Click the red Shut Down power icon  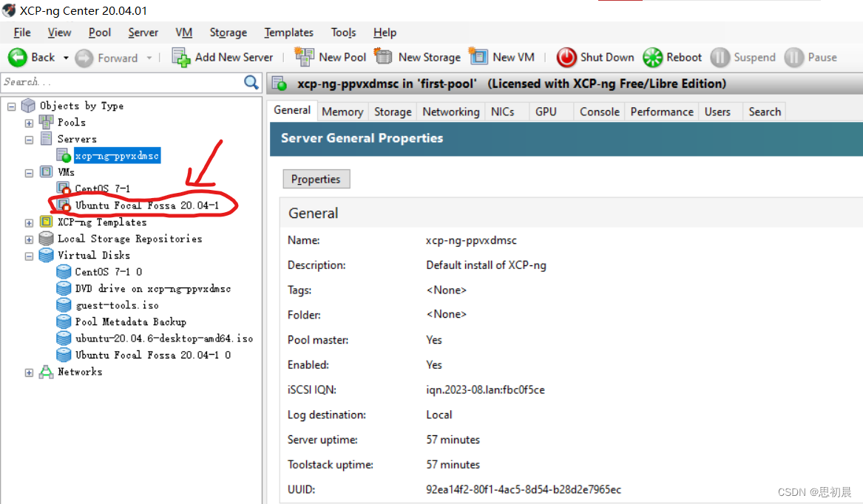tap(566, 57)
